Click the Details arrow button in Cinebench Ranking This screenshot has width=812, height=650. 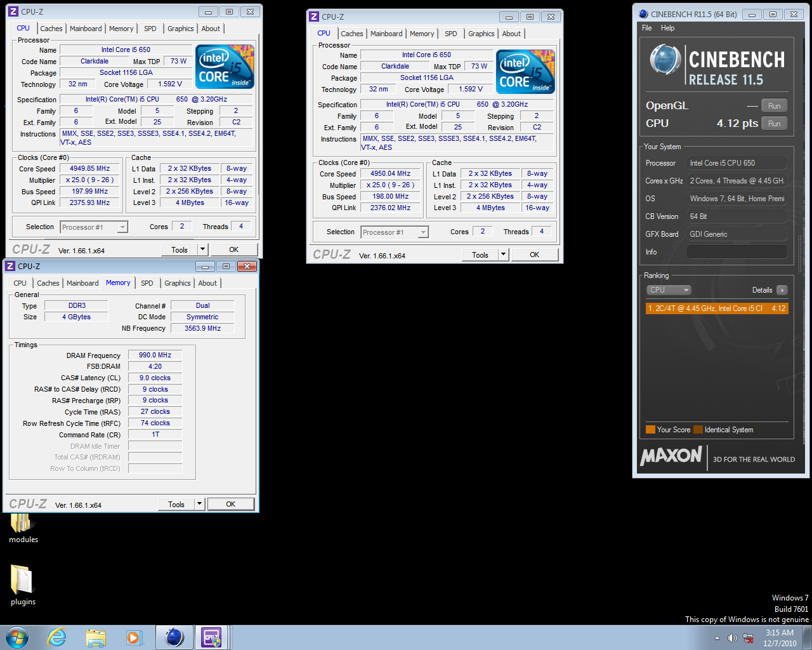(782, 290)
